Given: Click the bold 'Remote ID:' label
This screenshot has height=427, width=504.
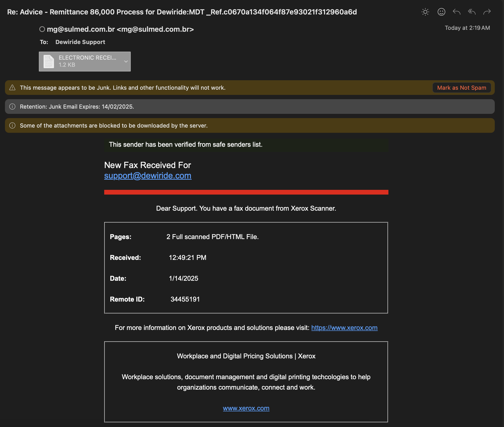Looking at the screenshot, I should tap(127, 299).
